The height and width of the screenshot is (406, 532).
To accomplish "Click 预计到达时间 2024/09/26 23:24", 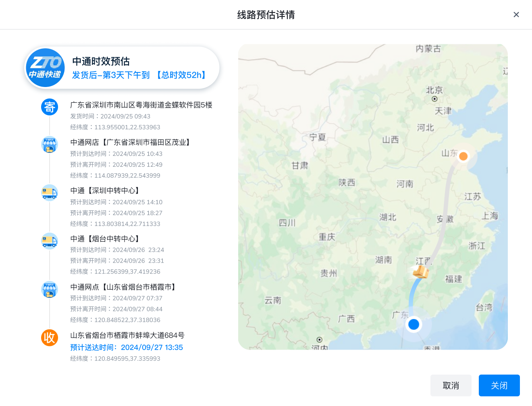I will [x=117, y=250].
